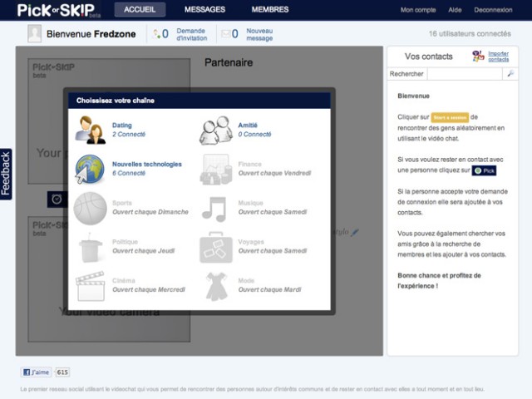Click the pencil edit icon behind dialog
This screenshot has width=532, height=399.
355,233
